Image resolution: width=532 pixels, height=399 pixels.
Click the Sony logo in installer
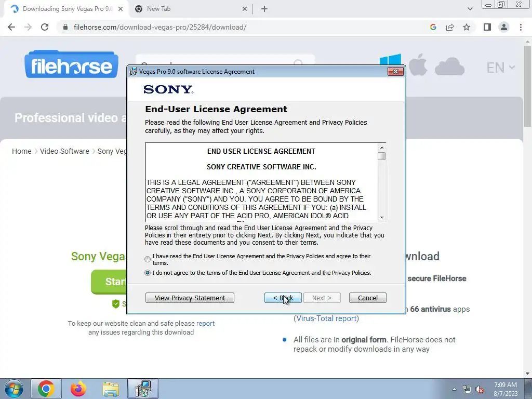point(169,89)
